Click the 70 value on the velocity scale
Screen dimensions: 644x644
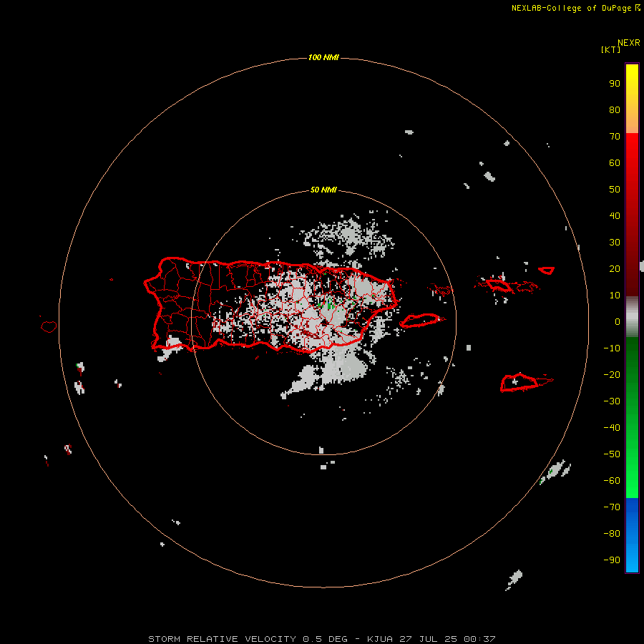(615, 137)
